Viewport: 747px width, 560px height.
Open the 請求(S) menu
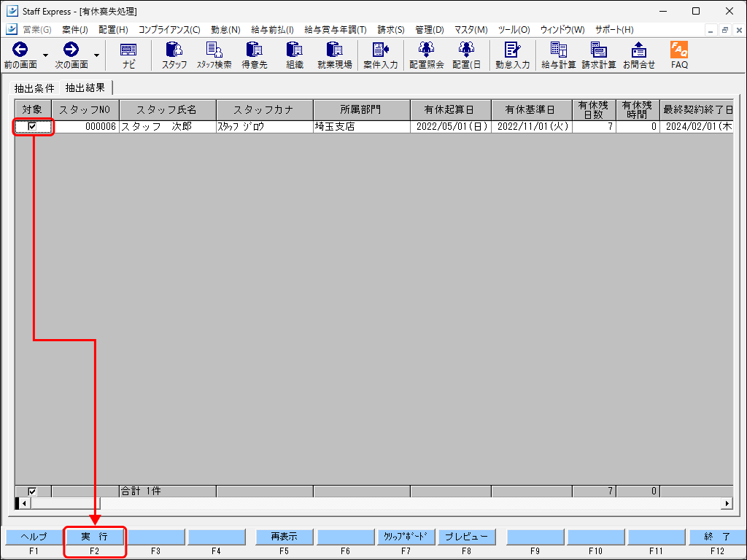pos(391,29)
